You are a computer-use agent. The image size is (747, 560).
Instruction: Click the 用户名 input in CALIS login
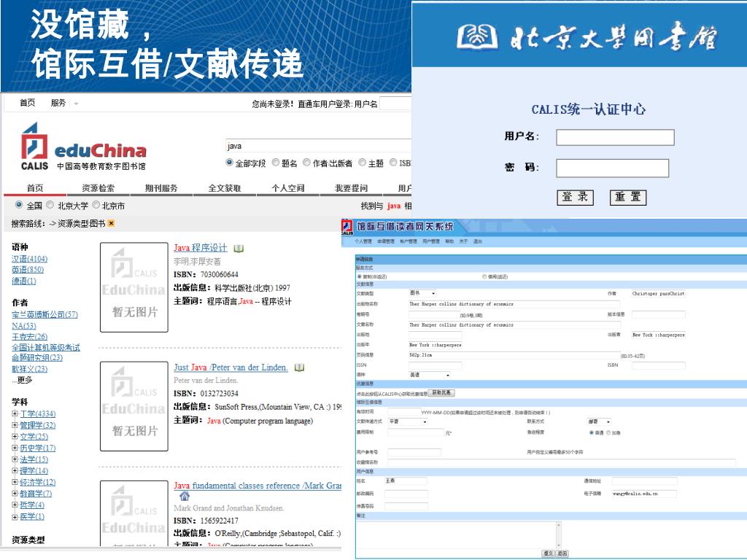coord(615,137)
